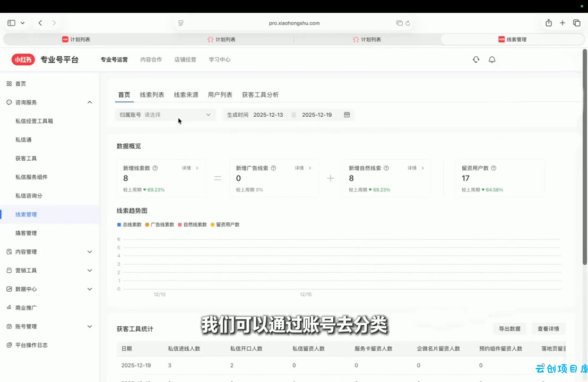Toggle 留资用户数 series in chart legend

point(225,224)
